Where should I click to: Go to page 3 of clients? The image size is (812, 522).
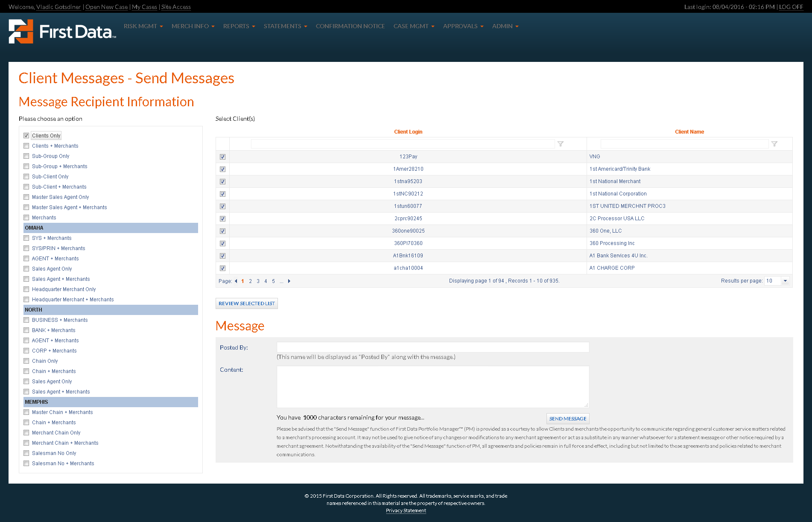click(258, 281)
